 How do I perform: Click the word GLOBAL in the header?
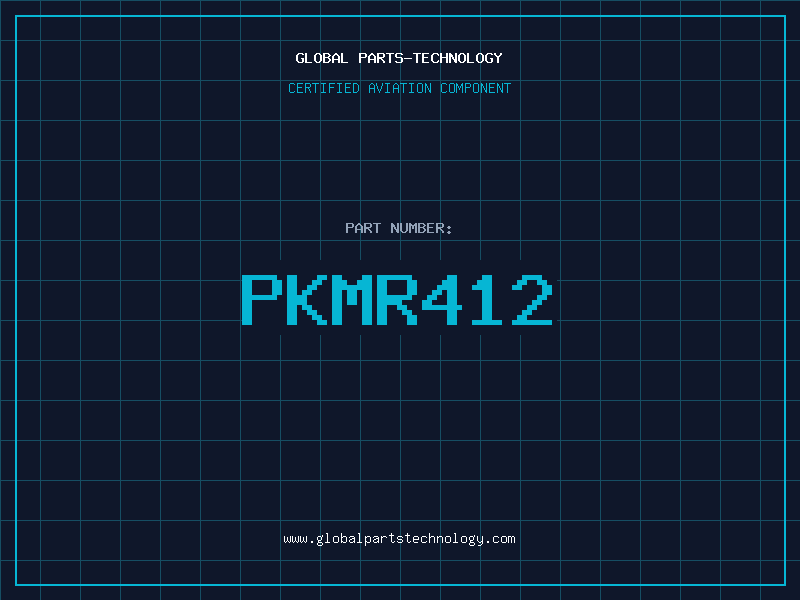click(321, 58)
